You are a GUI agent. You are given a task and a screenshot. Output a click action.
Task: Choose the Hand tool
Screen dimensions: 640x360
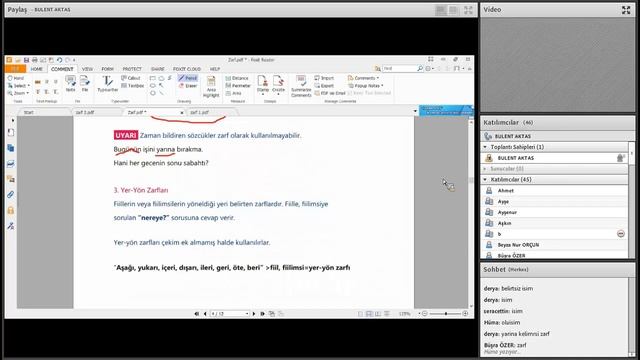point(16,78)
